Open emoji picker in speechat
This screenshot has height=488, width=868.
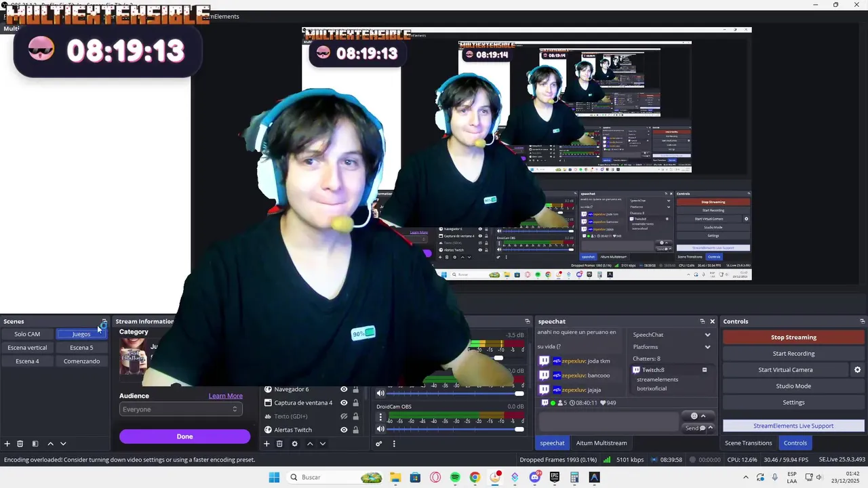pos(694,416)
